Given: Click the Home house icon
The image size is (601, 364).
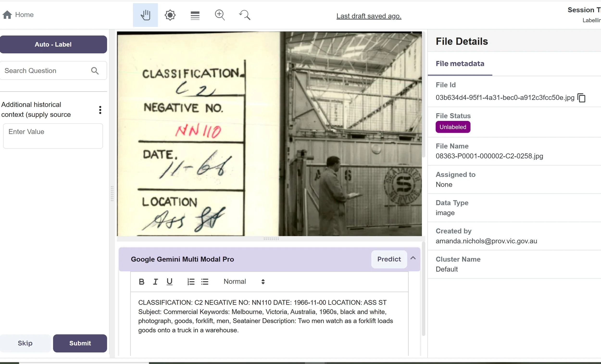Looking at the screenshot, I should tap(7, 14).
